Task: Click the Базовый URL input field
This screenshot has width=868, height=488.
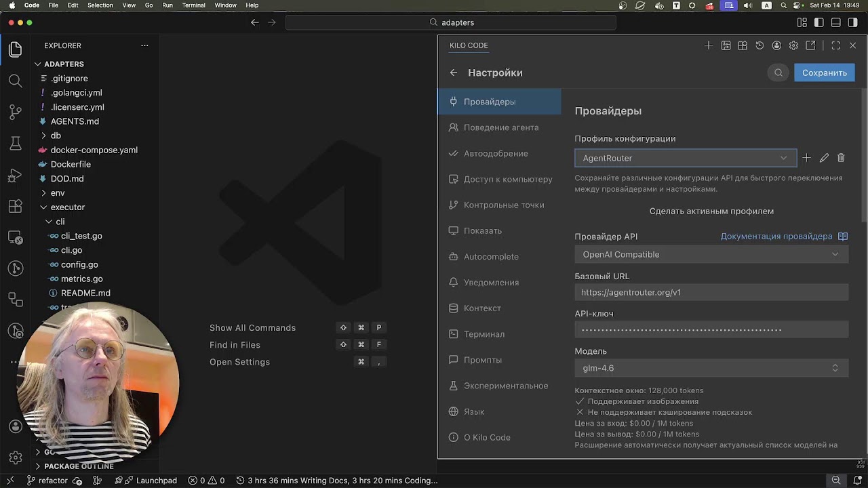Action: pos(711,292)
